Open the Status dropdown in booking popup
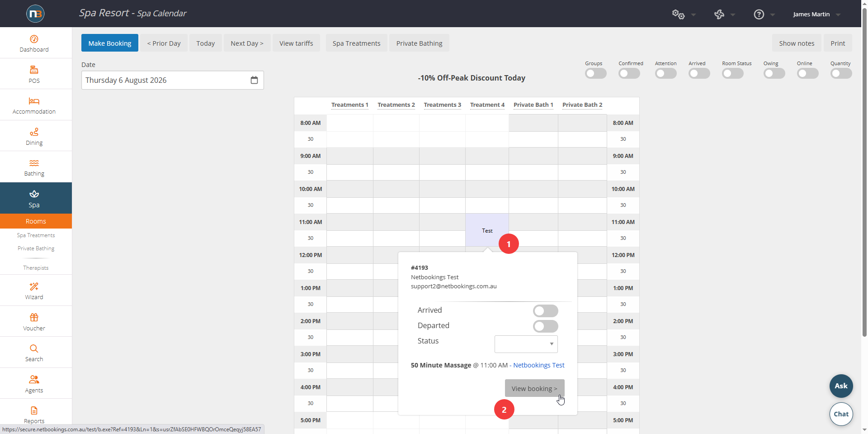Viewport: 868px width, 434px height. point(526,344)
